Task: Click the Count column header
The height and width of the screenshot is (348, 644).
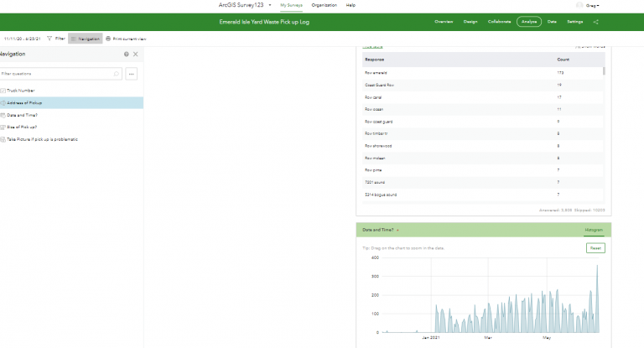Action: pos(563,60)
